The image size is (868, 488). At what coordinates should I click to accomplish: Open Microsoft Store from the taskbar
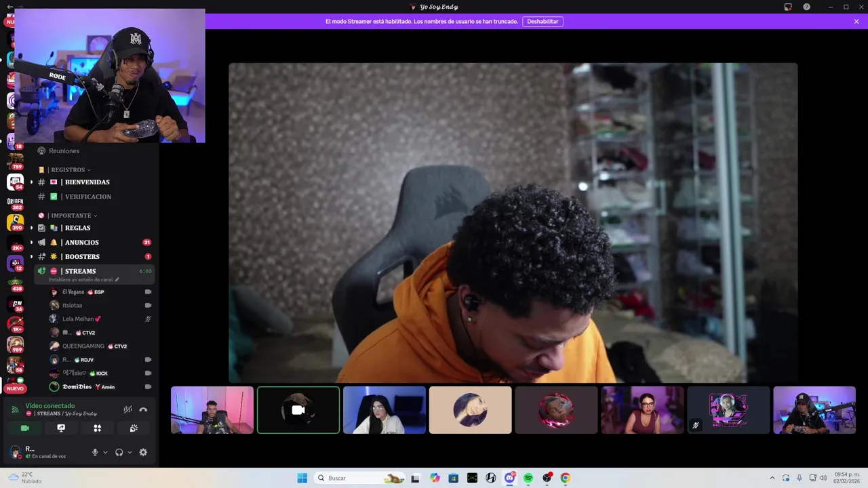453,478
